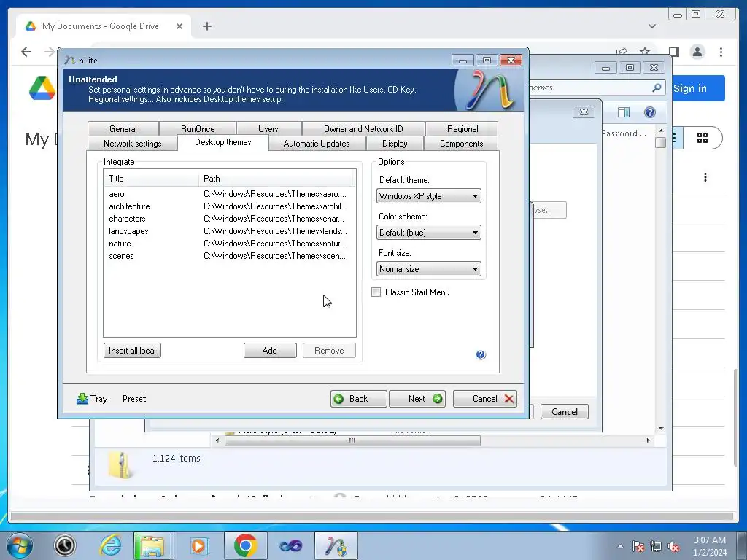Click the volume speaker tray icon

pyautogui.click(x=673, y=546)
